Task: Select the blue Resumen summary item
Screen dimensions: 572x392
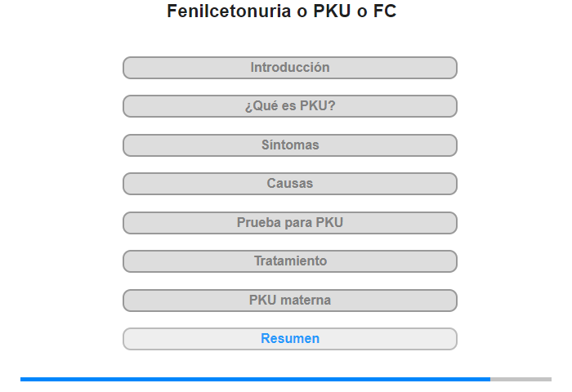Action: click(x=290, y=339)
